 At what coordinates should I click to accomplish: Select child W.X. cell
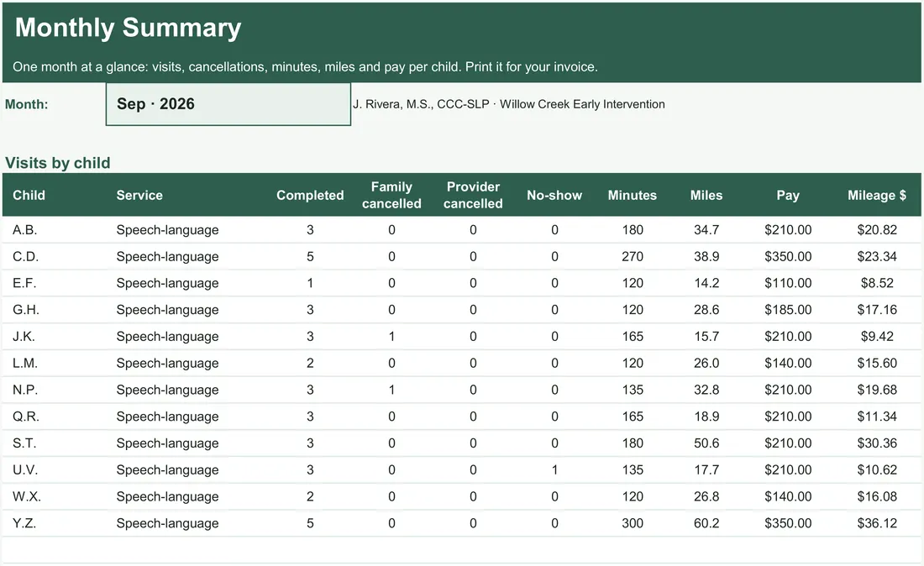(27, 496)
